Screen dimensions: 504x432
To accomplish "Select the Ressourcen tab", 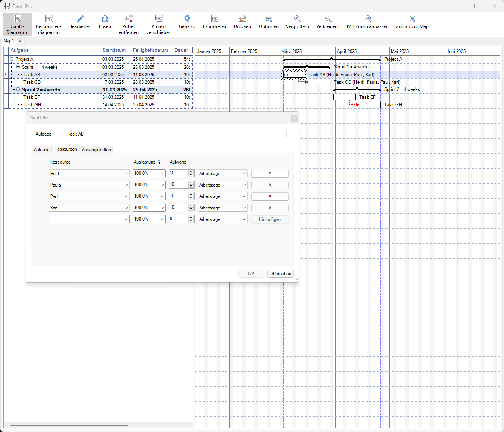I will click(66, 149).
